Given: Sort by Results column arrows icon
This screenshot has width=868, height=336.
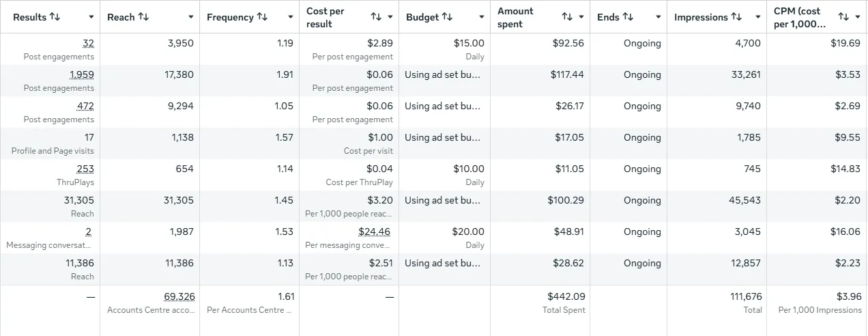Looking at the screenshot, I should [x=55, y=17].
